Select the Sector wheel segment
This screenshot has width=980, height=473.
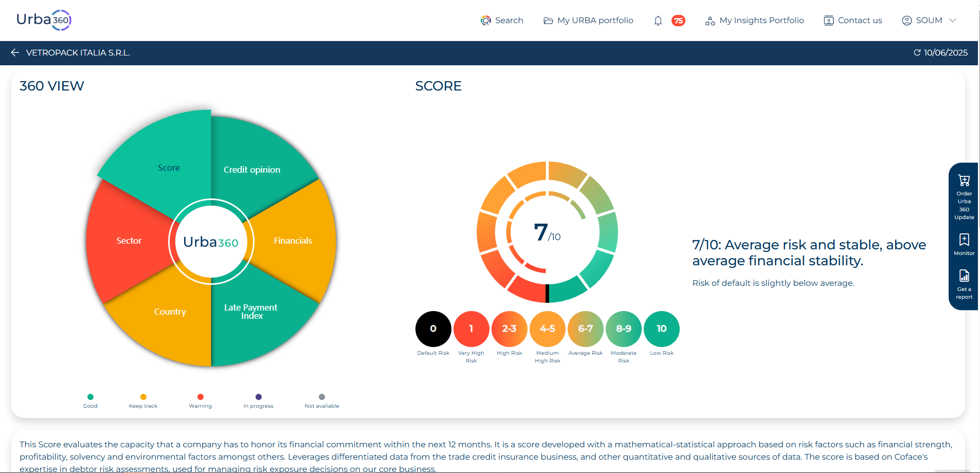pyautogui.click(x=129, y=241)
